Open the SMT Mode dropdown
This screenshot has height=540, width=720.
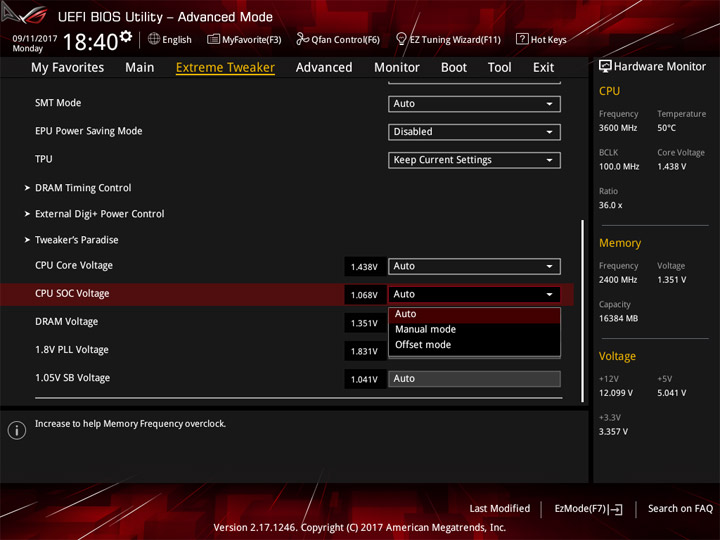click(x=474, y=104)
